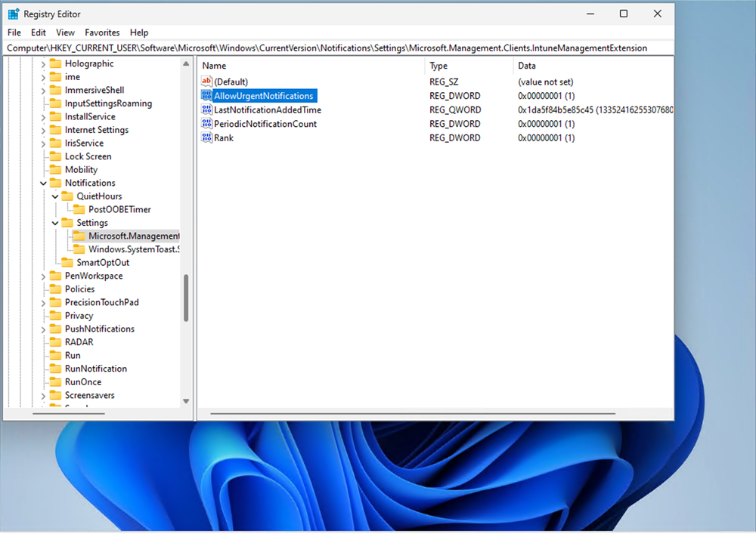Click the Lock Screen folder icon

pos(56,156)
